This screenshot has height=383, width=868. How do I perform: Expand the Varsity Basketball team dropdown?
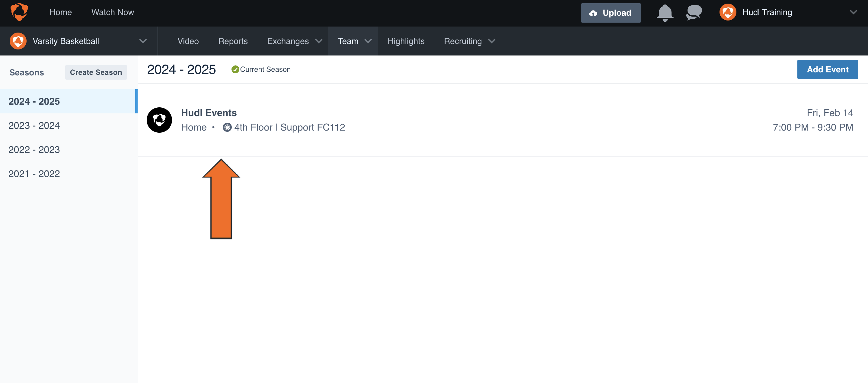click(x=143, y=41)
